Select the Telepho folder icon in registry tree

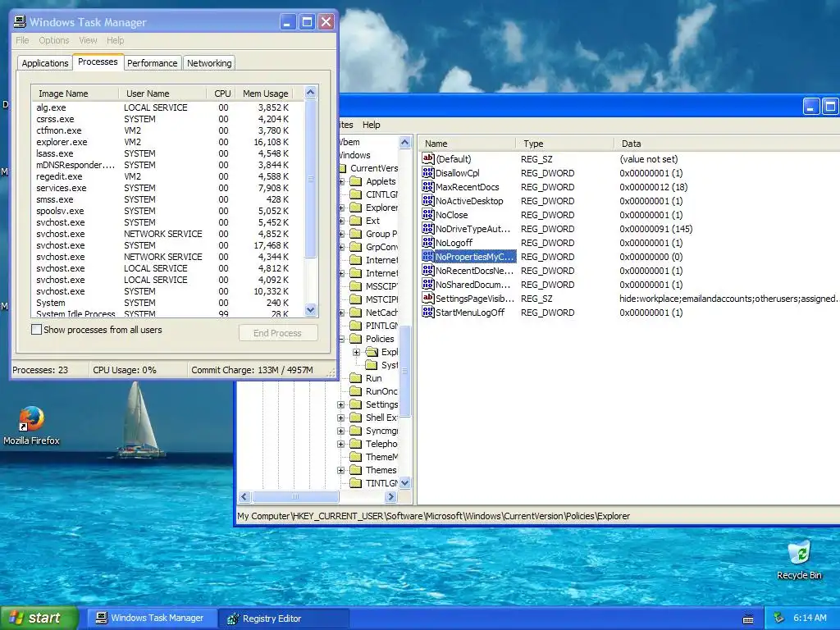(356, 444)
